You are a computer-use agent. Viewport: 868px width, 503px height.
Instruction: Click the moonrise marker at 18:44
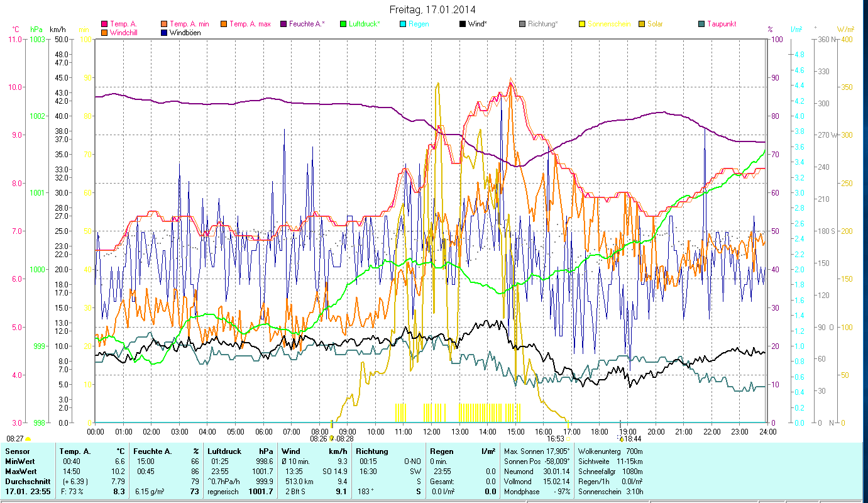coord(620,439)
